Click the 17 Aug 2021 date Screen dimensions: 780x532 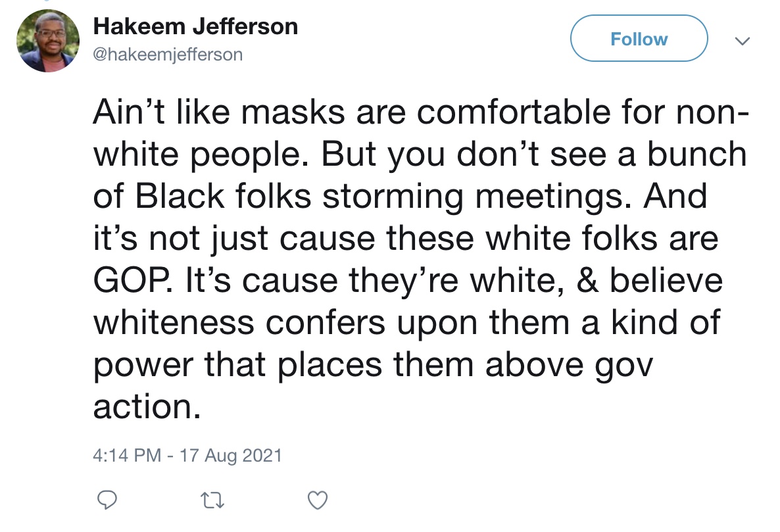pyautogui.click(x=231, y=455)
